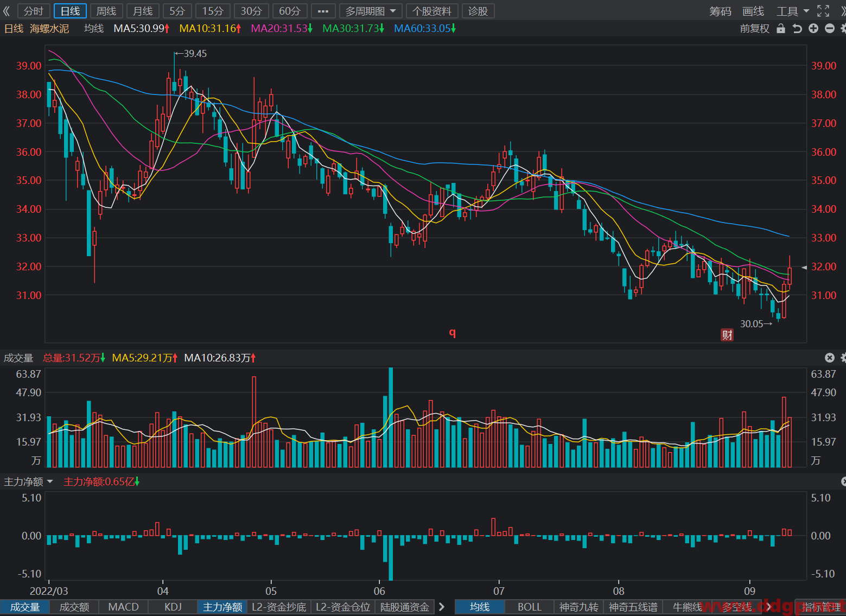Switch to the 周线 weekly period
The image size is (846, 616).
(106, 11)
